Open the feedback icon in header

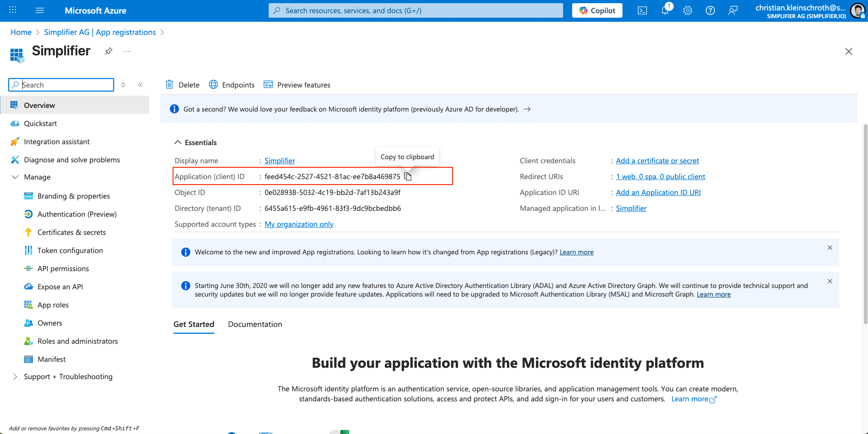coord(733,10)
